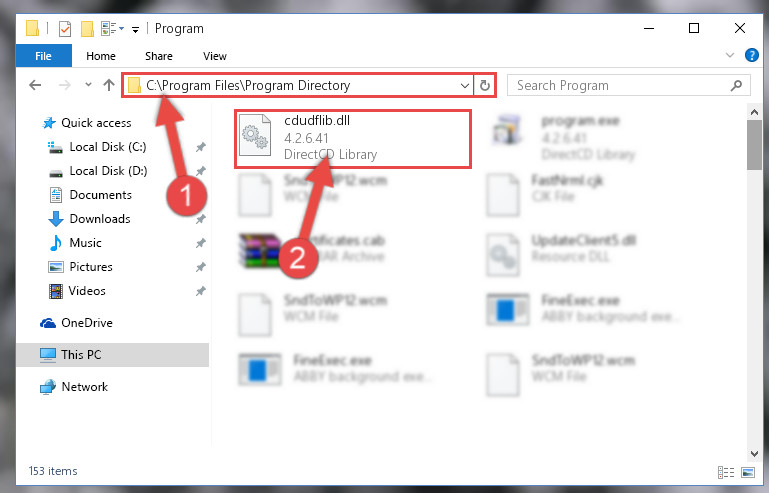
Task: Click the scroll down arrow of file list
Action: [754, 454]
